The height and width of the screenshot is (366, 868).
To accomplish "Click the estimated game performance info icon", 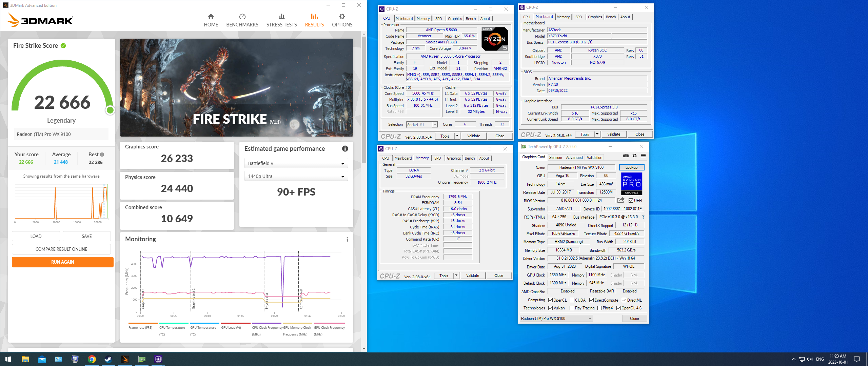I will (x=345, y=148).
